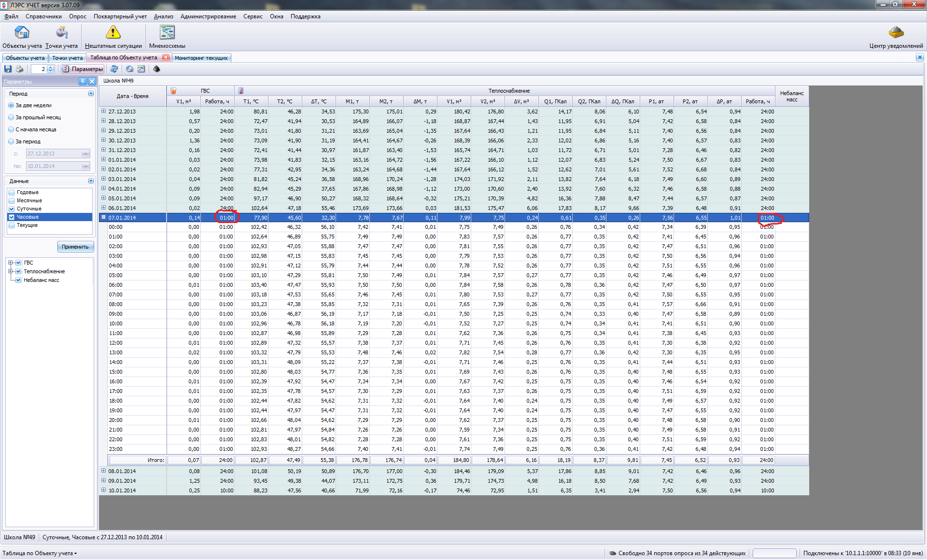Open the Таблица по Объекту учета status dropdown
Screen dimensions: 927x560
[x=40, y=553]
